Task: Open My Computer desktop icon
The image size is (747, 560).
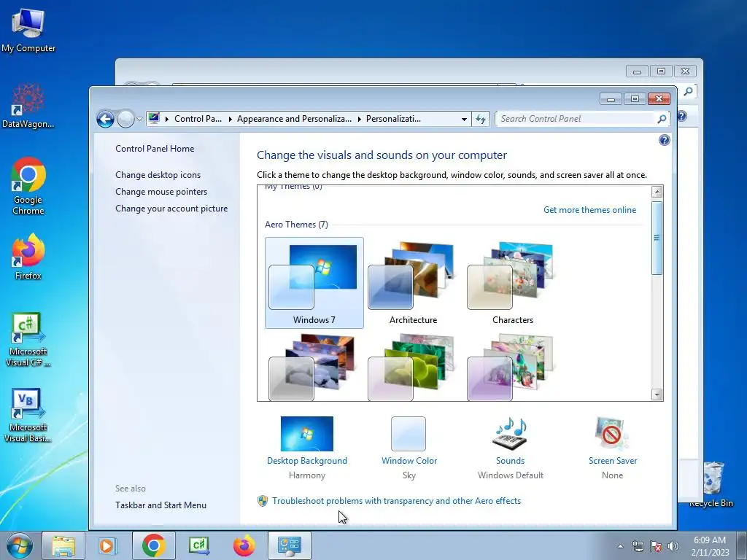Action: [x=28, y=31]
